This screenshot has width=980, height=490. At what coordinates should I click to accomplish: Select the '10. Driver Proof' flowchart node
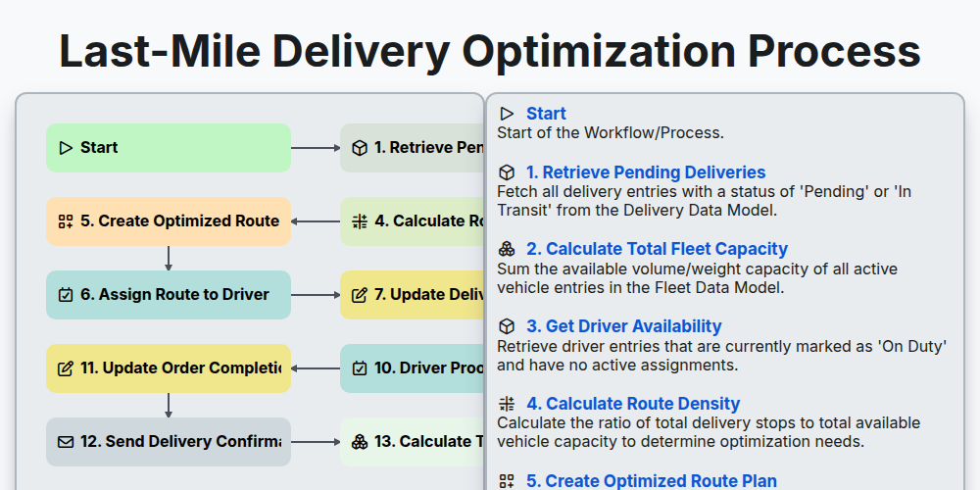tap(413, 368)
